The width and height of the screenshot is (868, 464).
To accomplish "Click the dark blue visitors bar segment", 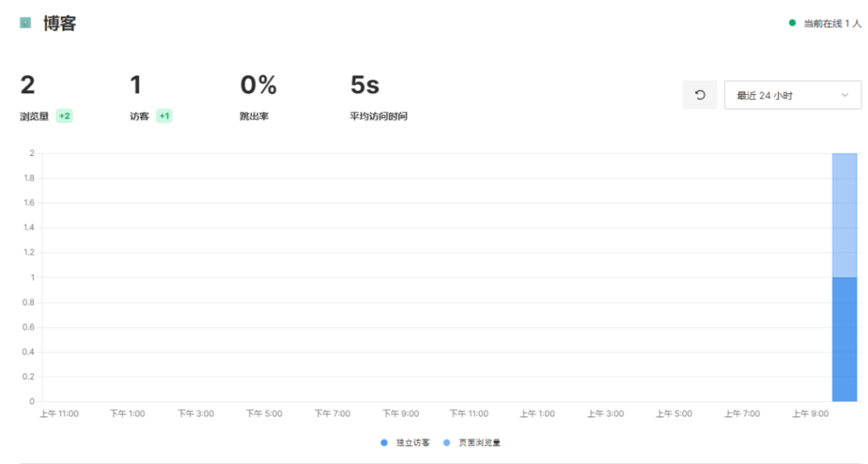I will 844,339.
